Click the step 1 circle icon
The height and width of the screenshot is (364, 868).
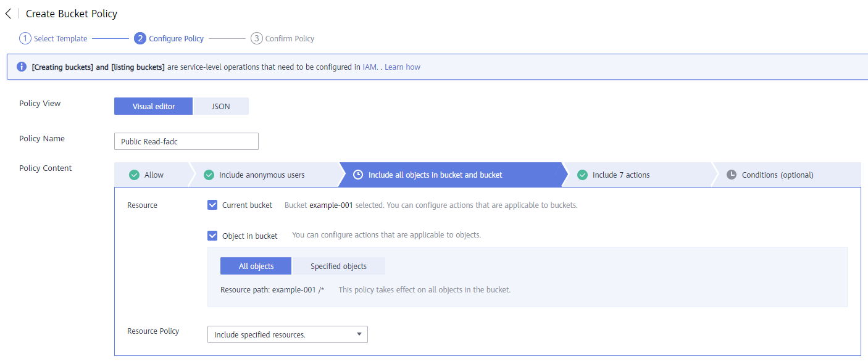[25, 38]
